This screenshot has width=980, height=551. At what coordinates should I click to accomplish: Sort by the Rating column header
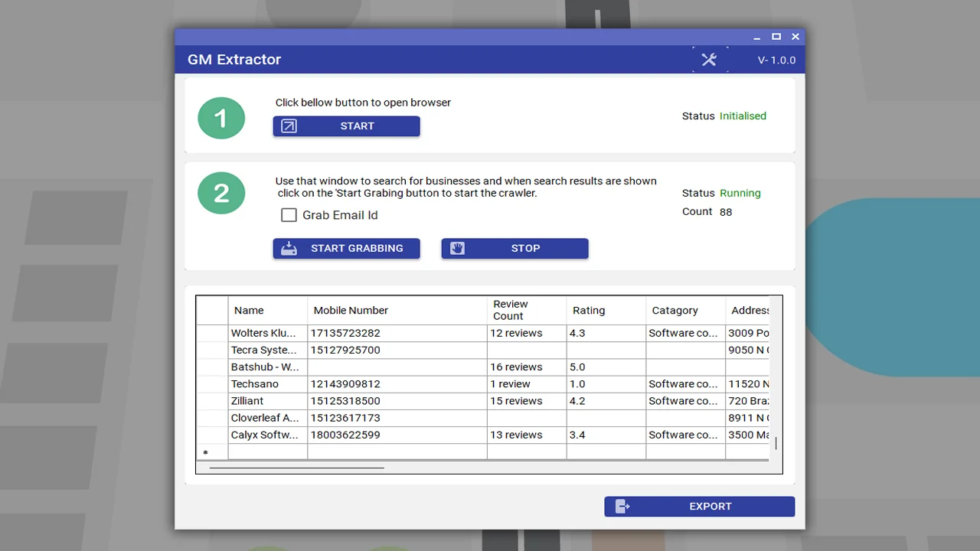tap(606, 310)
